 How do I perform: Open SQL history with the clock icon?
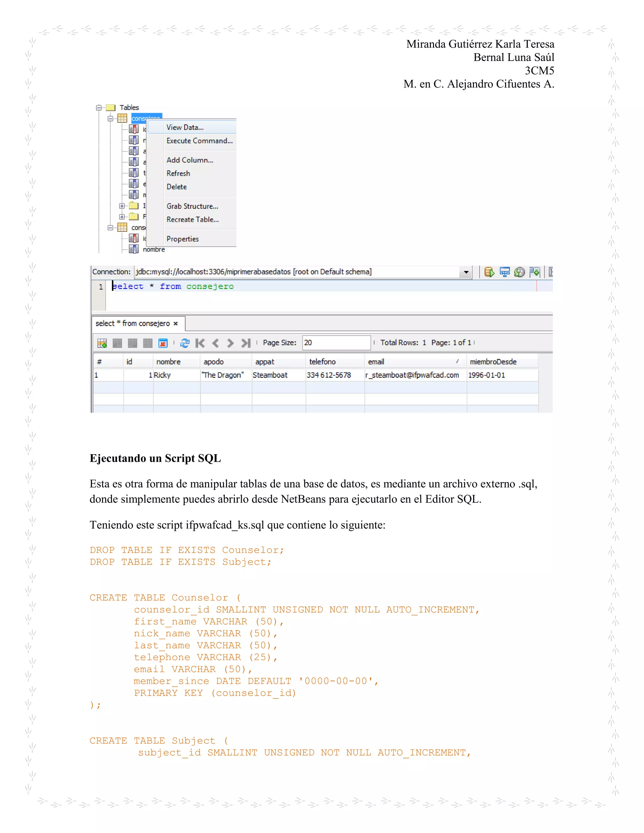[519, 272]
